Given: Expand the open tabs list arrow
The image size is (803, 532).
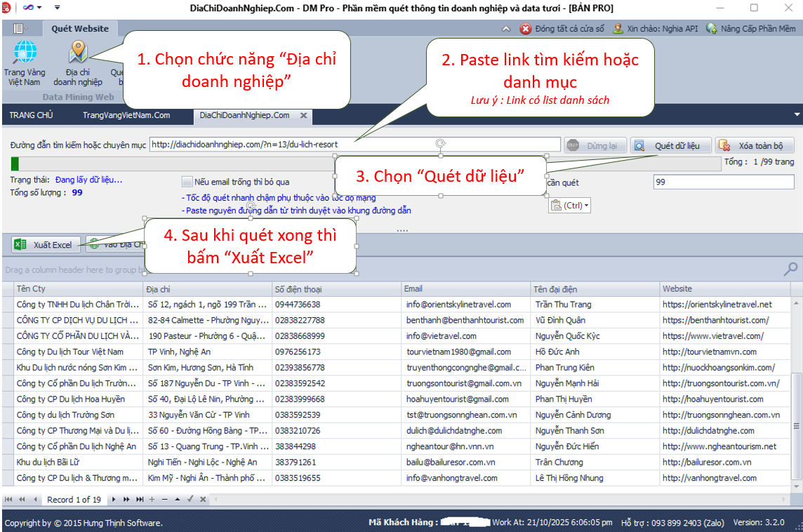Looking at the screenshot, I should click(x=797, y=114).
